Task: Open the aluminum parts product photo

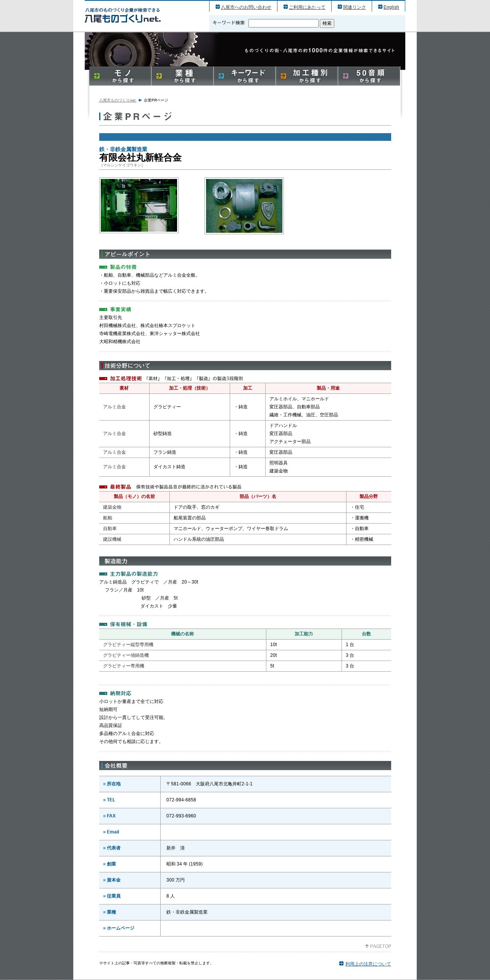Action: pyautogui.click(x=244, y=206)
